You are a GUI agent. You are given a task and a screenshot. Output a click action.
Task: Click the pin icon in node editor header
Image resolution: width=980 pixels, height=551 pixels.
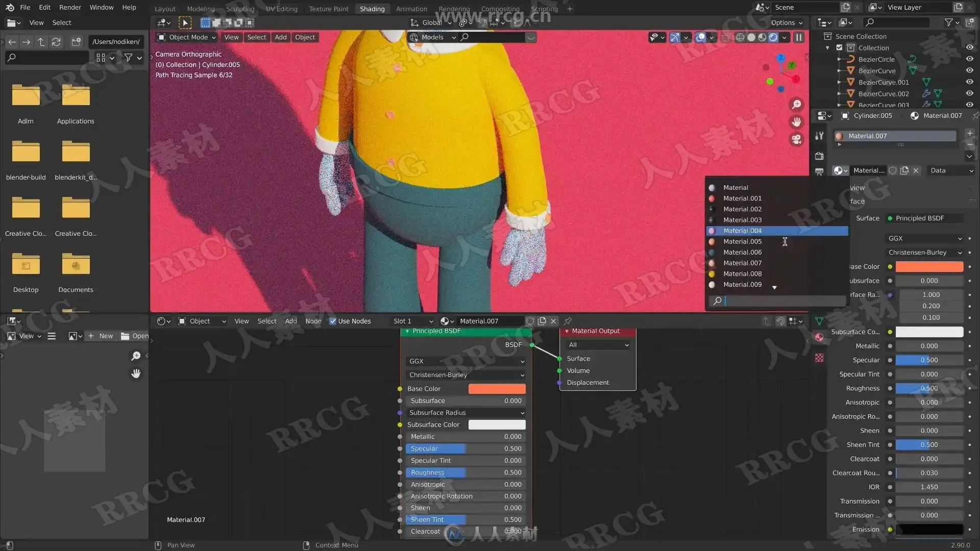point(568,321)
